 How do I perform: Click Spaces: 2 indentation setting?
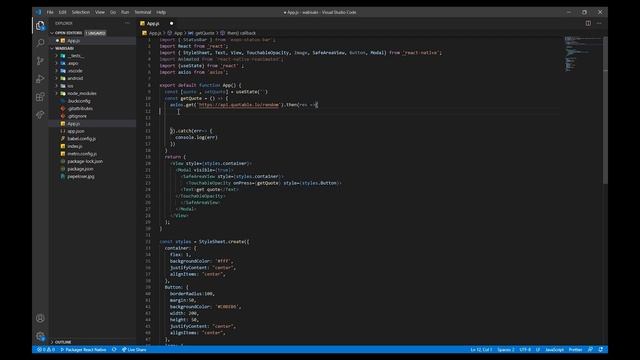click(x=506, y=350)
